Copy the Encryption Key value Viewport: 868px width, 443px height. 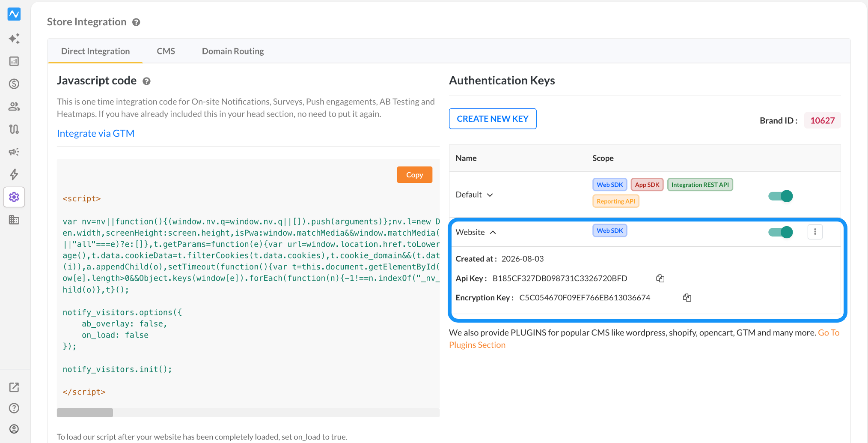point(687,298)
